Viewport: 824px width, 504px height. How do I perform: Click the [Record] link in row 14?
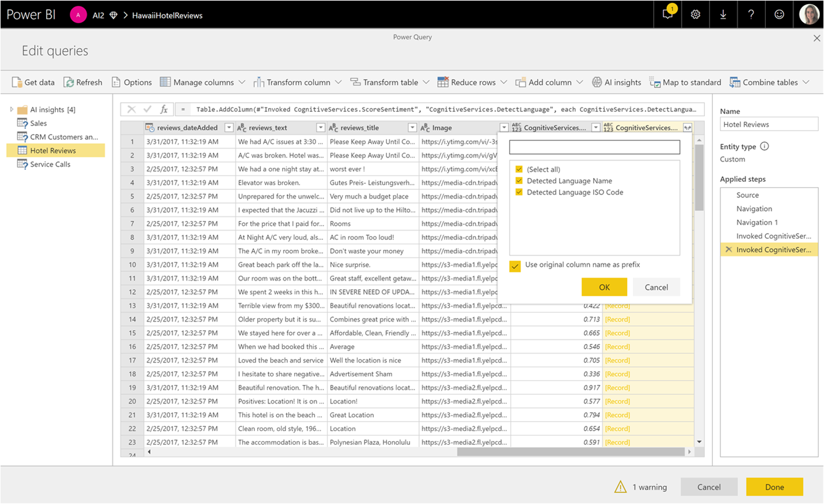pos(617,319)
